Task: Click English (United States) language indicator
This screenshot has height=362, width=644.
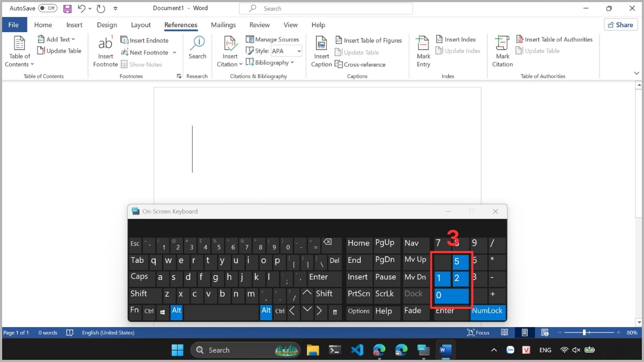Action: pos(108,333)
